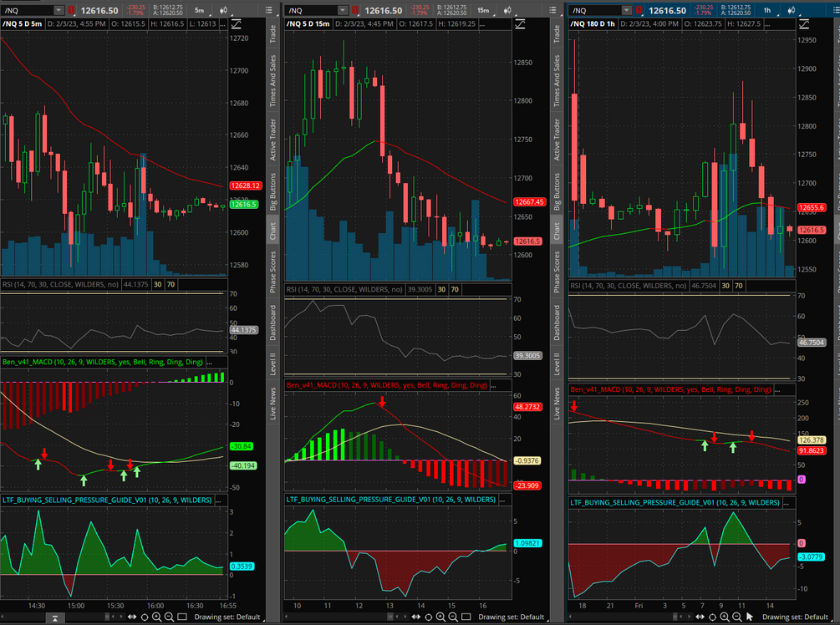This screenshot has width=840, height=625.
Task: Open Live News tab beside 15m chart
Action: pyautogui.click(x=557, y=404)
